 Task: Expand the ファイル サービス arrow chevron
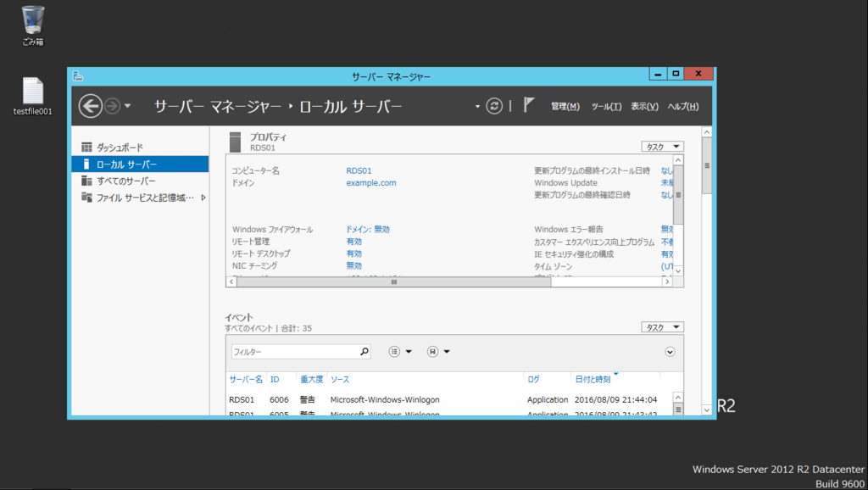[x=203, y=198]
